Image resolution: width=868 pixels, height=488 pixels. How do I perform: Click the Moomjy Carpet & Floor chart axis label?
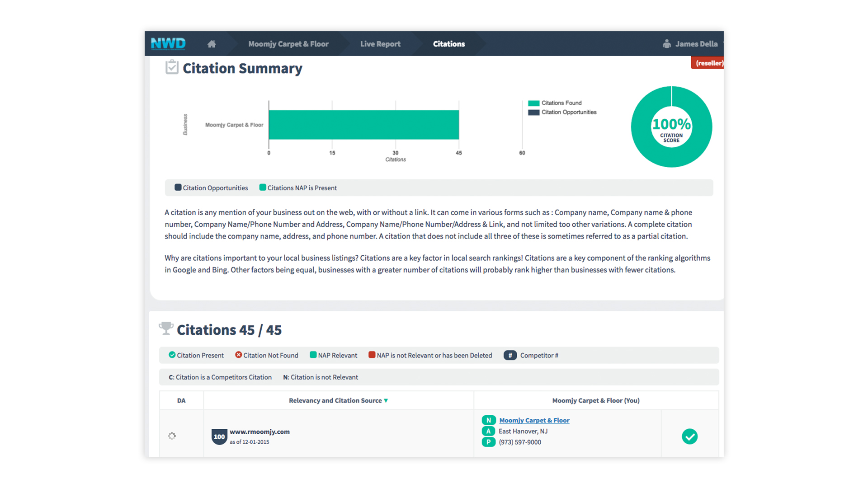(234, 125)
